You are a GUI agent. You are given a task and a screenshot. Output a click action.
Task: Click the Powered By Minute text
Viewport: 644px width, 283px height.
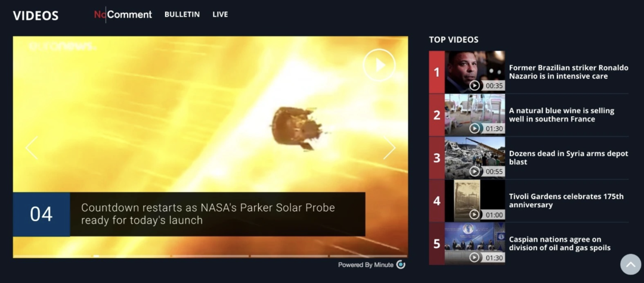click(366, 265)
